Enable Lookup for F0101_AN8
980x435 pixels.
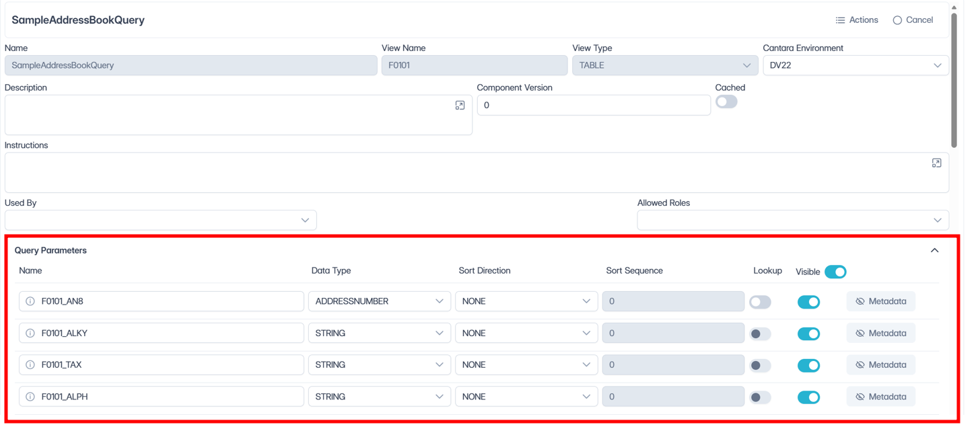761,302
